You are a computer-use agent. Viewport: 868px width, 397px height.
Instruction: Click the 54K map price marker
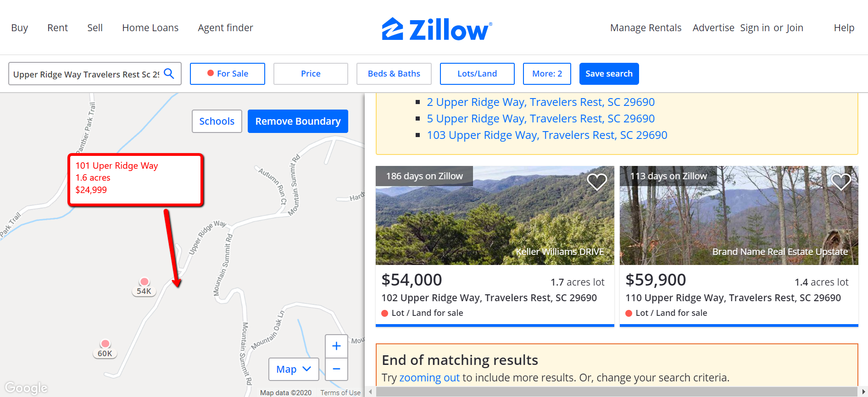(x=144, y=291)
